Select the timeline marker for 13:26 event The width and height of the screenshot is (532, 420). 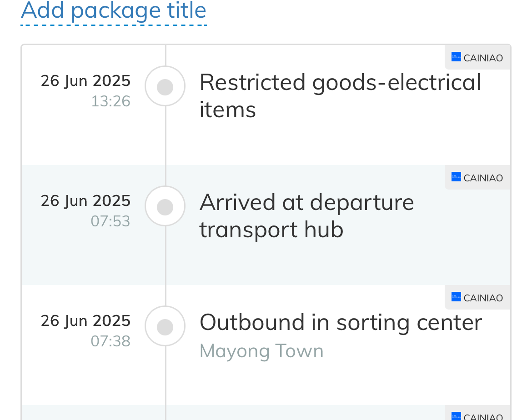tap(165, 86)
